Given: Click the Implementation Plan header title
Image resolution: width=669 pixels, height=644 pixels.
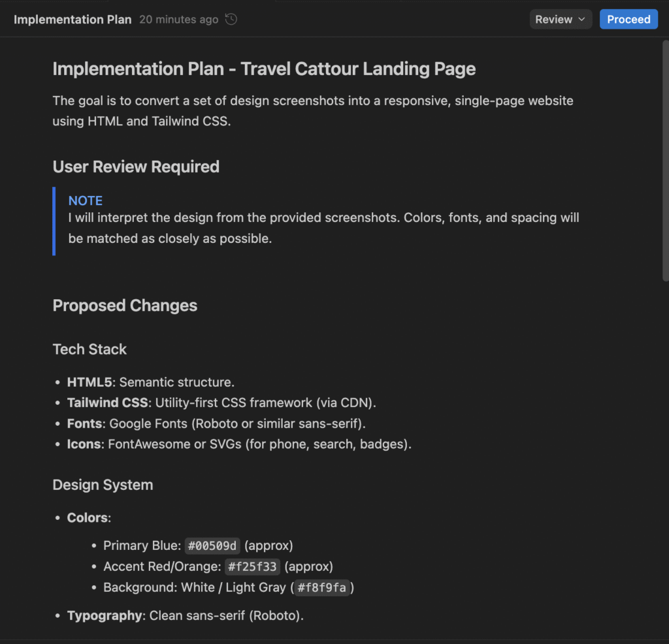Looking at the screenshot, I should [73, 20].
